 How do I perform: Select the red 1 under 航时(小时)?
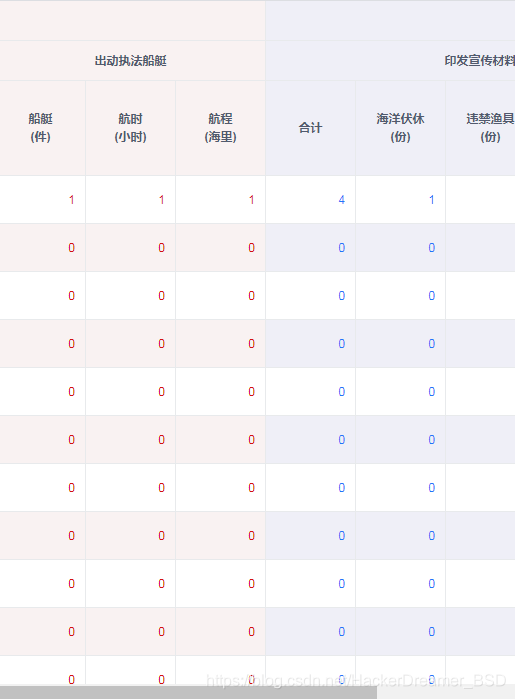[161, 200]
